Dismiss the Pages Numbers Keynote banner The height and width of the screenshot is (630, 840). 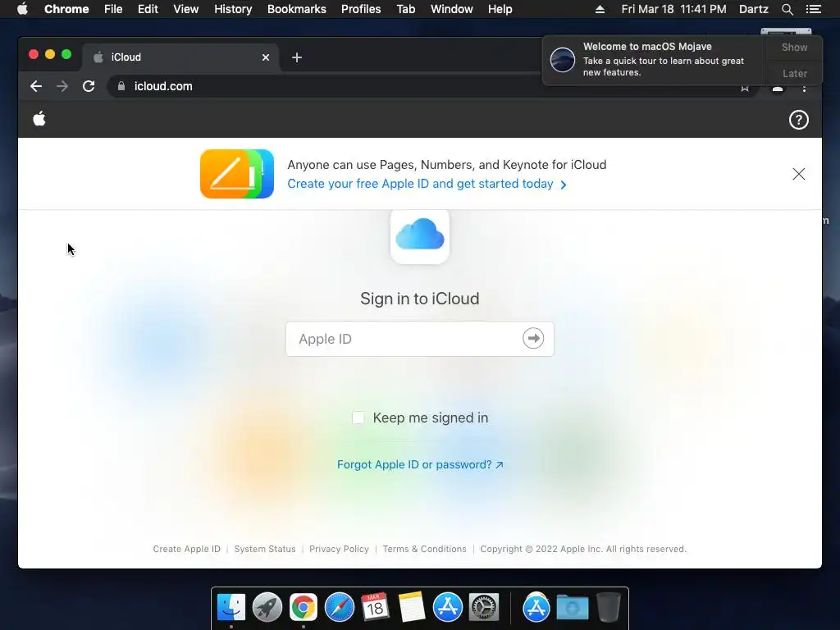click(x=798, y=174)
